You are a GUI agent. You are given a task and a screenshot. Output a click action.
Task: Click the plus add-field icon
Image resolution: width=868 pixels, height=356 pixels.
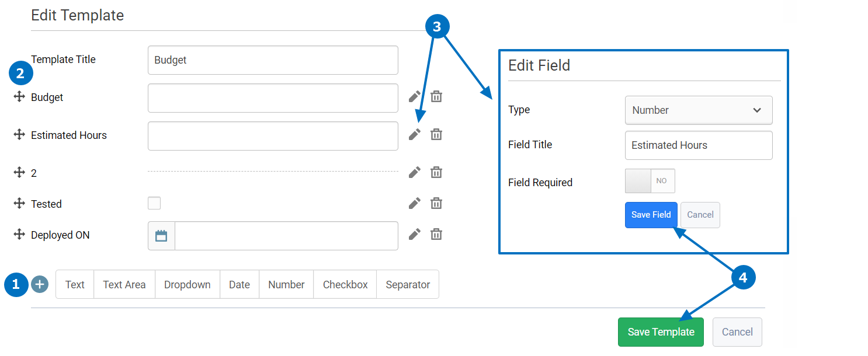[x=40, y=284]
